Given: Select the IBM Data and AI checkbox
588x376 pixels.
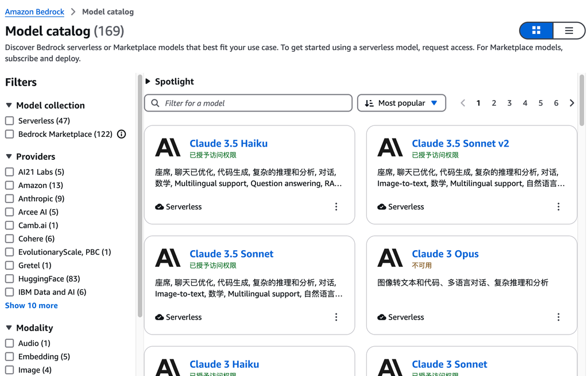Looking at the screenshot, I should [x=9, y=292].
